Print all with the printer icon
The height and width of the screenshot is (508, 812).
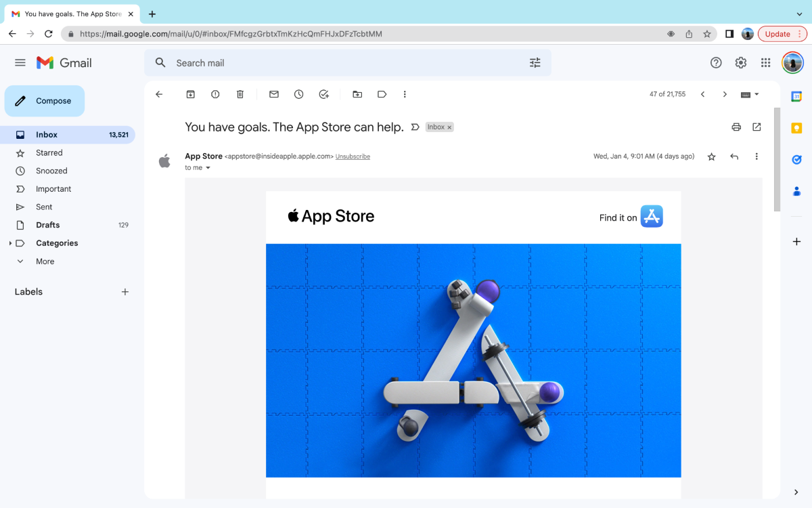pos(736,127)
